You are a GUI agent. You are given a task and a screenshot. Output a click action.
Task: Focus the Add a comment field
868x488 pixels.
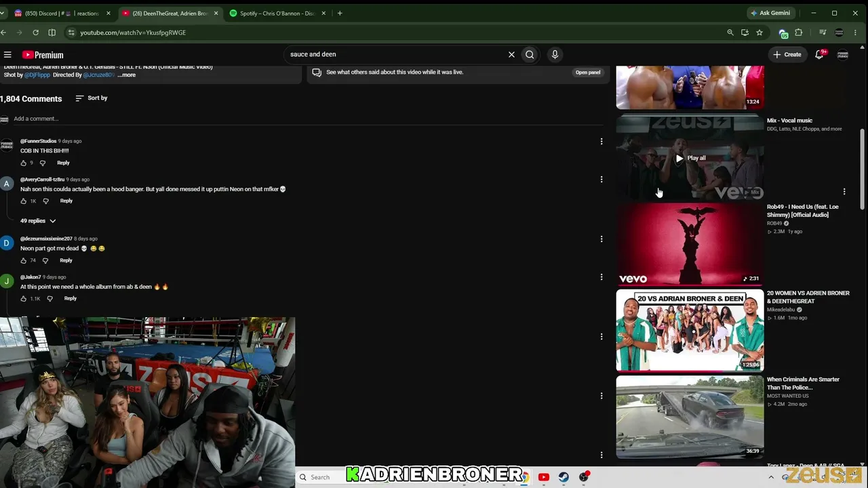click(309, 119)
